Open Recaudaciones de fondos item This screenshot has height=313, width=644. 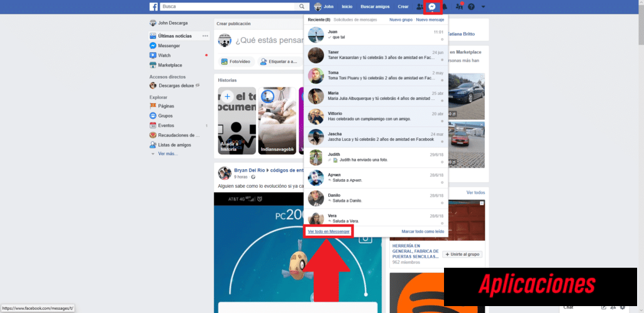pyautogui.click(x=175, y=135)
